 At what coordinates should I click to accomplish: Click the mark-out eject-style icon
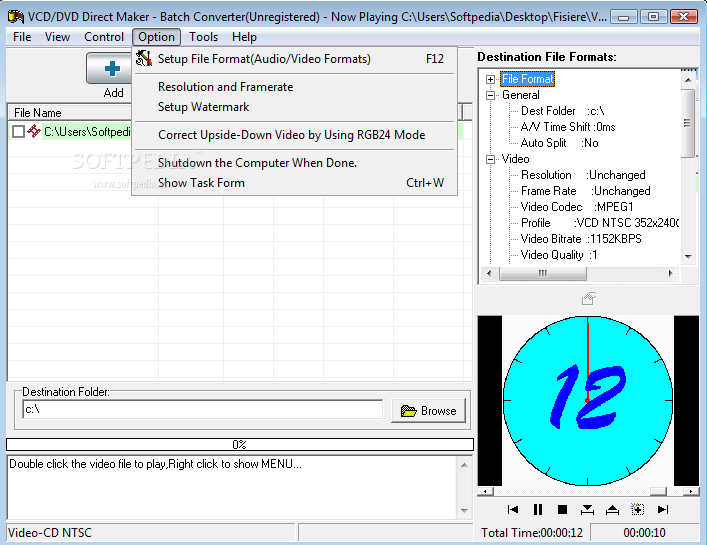point(612,509)
